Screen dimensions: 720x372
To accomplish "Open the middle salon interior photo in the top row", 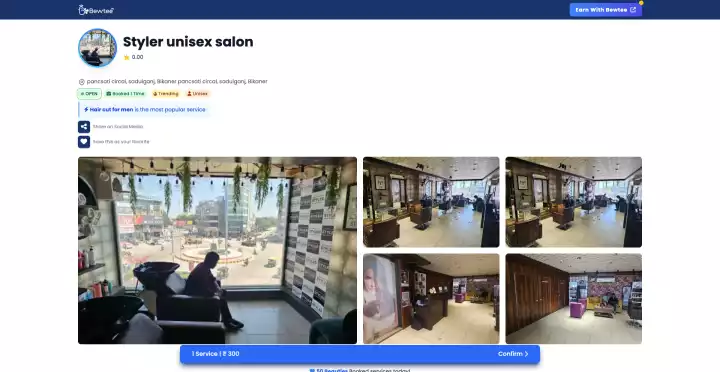I will pyautogui.click(x=431, y=202).
